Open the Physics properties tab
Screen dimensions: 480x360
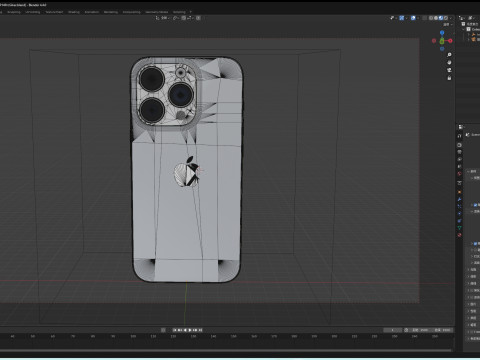coord(459,213)
